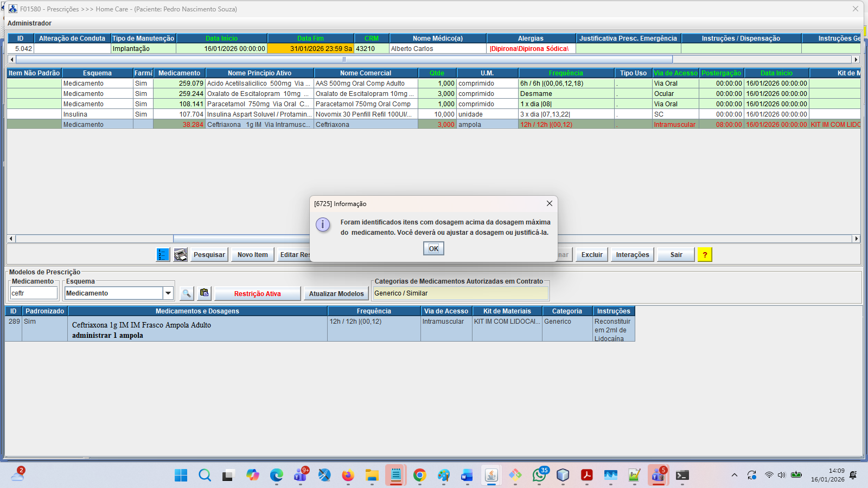Click the Restrição Ativa button
The width and height of the screenshot is (868, 488).
(257, 294)
